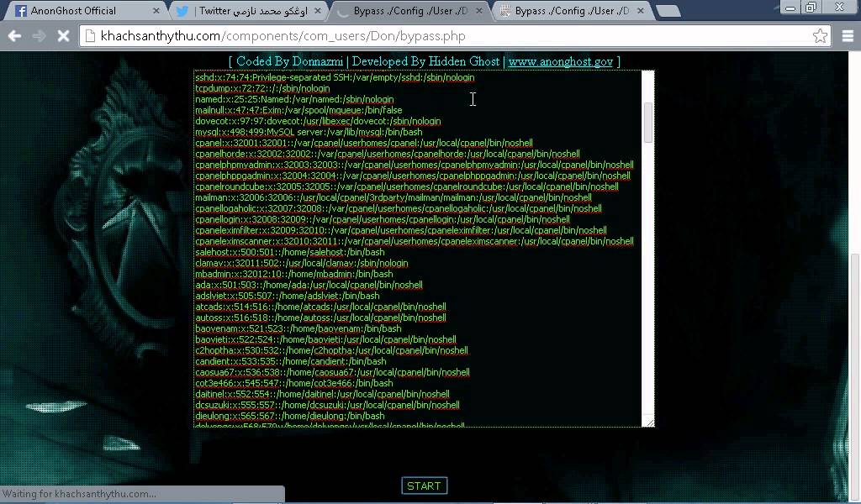
Task: Click the dcsuzuki:x:555:557 line
Action: pos(327,405)
